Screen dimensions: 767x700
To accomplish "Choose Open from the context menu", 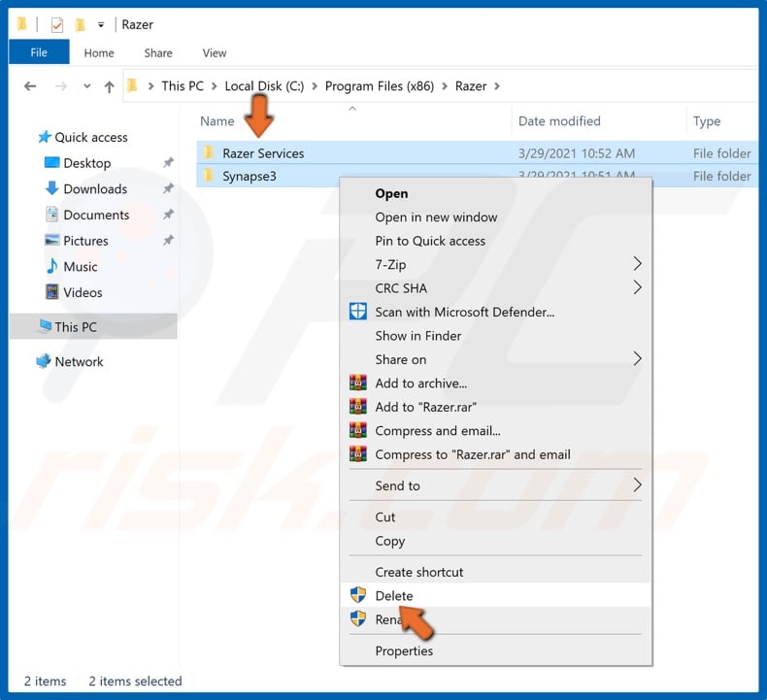I will tap(495, 194).
